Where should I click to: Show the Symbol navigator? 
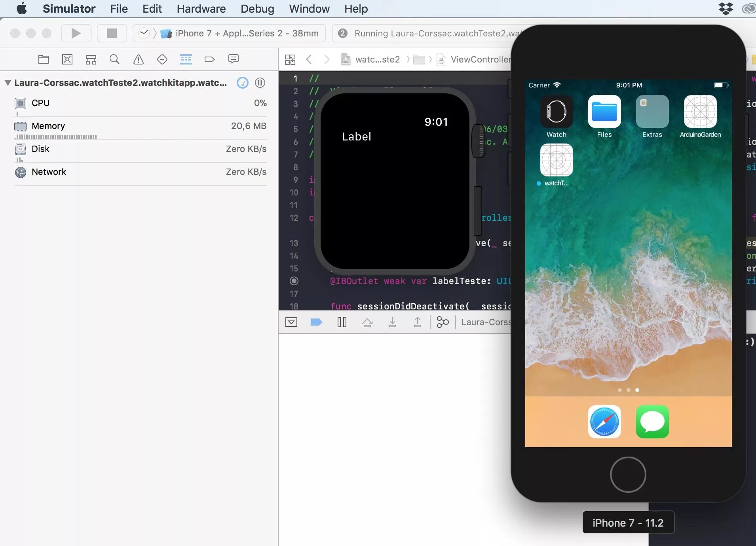(91, 59)
